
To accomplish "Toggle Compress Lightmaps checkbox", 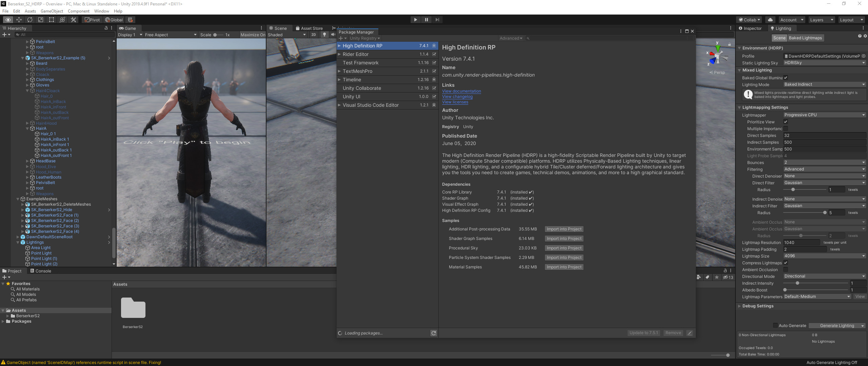I will [x=786, y=263].
